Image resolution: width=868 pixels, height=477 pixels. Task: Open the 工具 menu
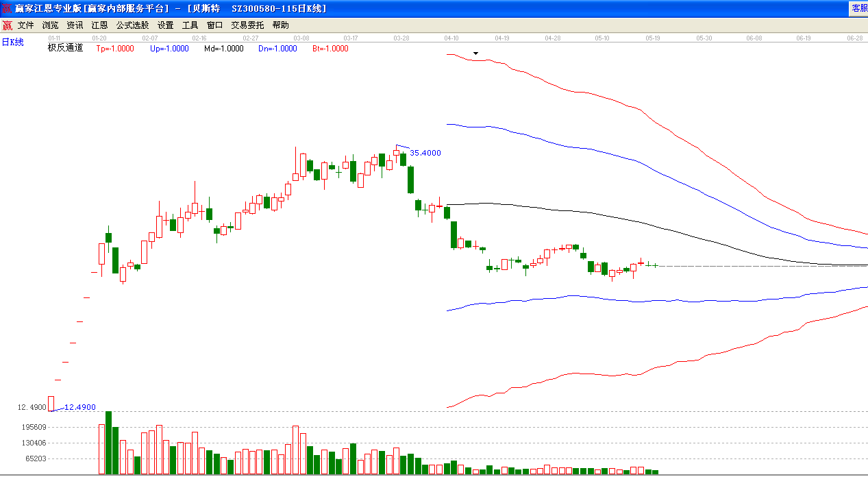tap(190, 25)
